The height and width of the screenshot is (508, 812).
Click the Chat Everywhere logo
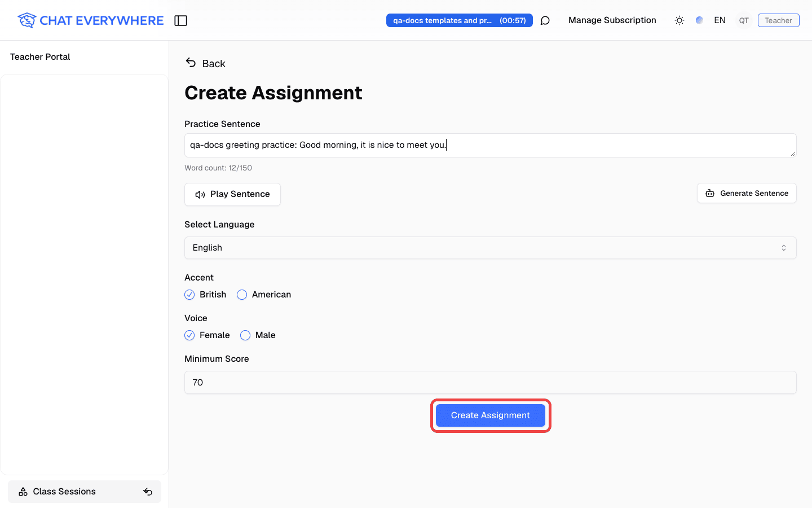point(90,20)
